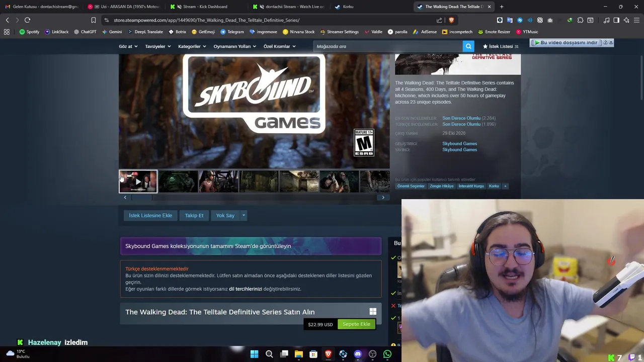Screen dimensions: 644x362
Task: Select the first video thumbnail in media strip
Action: tap(138, 182)
